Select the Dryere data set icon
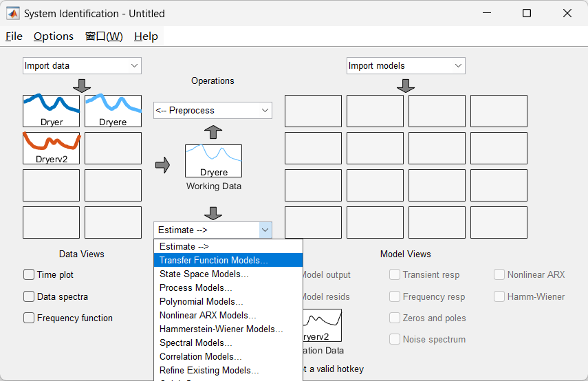The image size is (588, 381). 113,111
